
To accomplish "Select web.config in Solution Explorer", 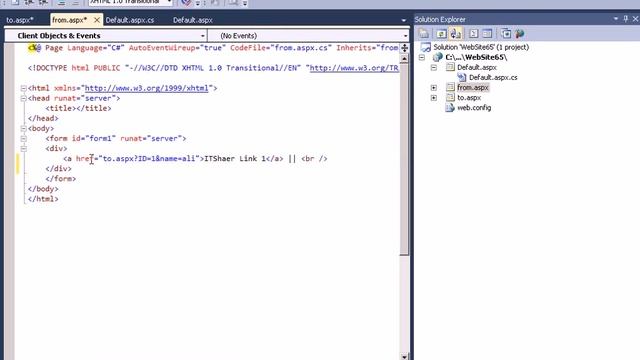I will pyautogui.click(x=474, y=108).
